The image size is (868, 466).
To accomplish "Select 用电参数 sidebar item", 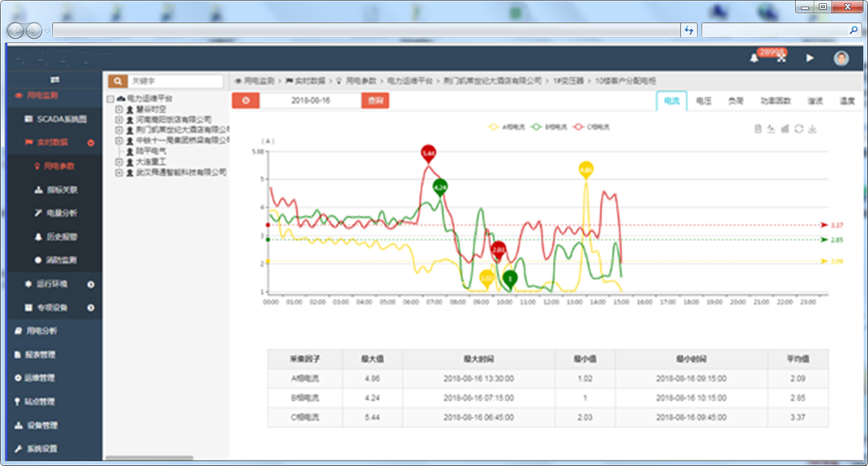I will 54,166.
